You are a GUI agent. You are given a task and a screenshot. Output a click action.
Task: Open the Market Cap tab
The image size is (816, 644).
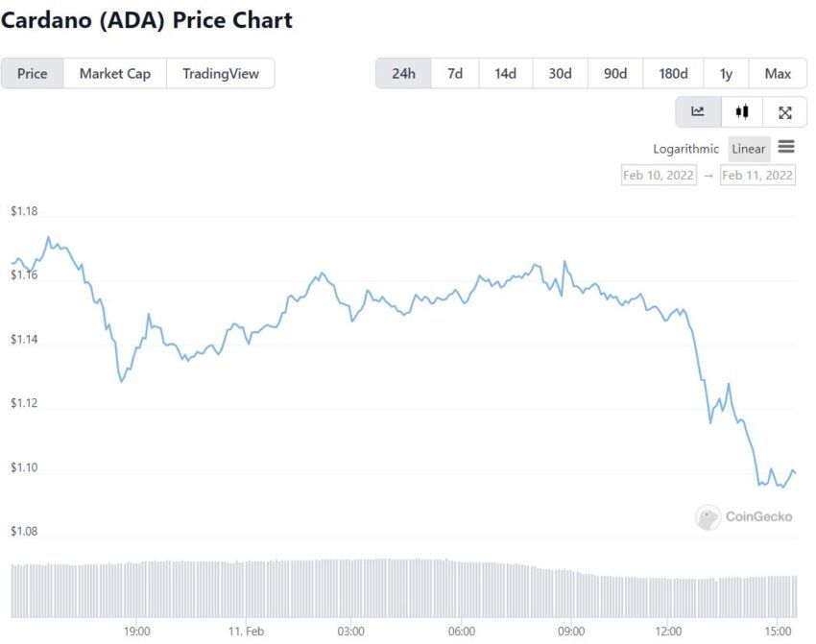click(x=115, y=73)
